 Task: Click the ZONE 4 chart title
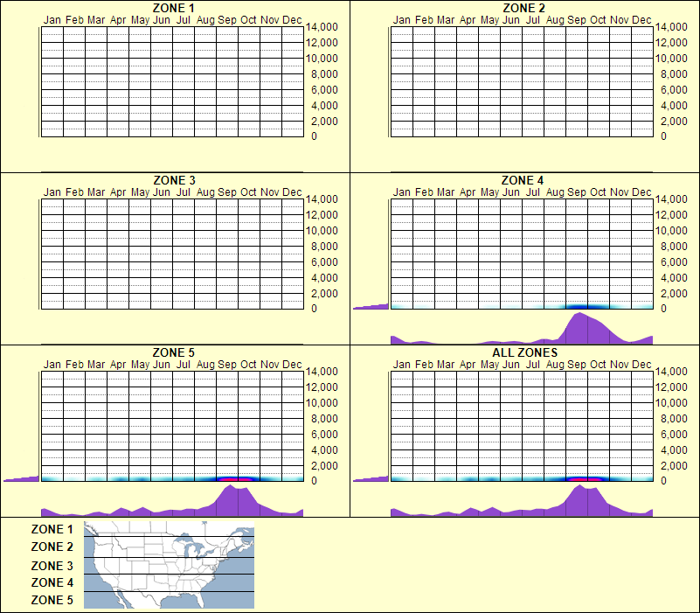(x=523, y=180)
